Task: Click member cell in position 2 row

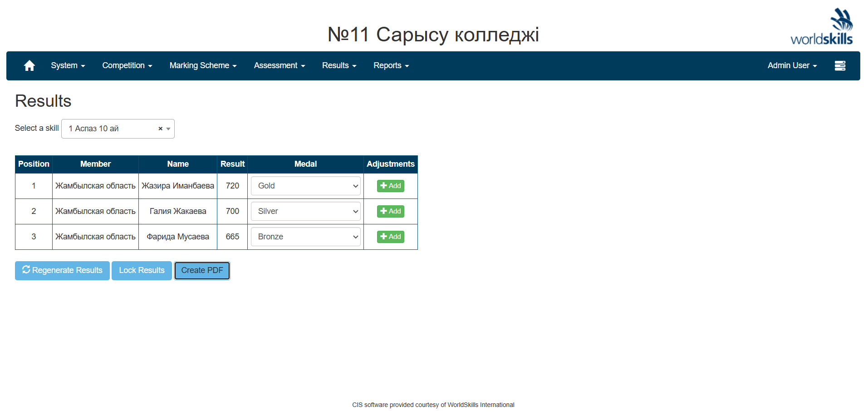Action: (x=95, y=211)
